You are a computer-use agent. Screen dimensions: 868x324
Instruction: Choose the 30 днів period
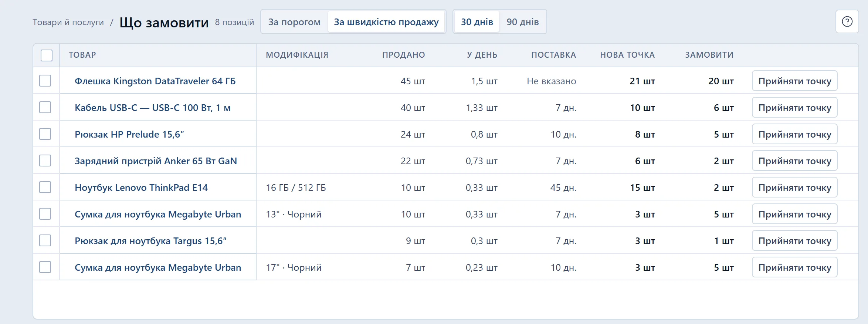(x=477, y=22)
